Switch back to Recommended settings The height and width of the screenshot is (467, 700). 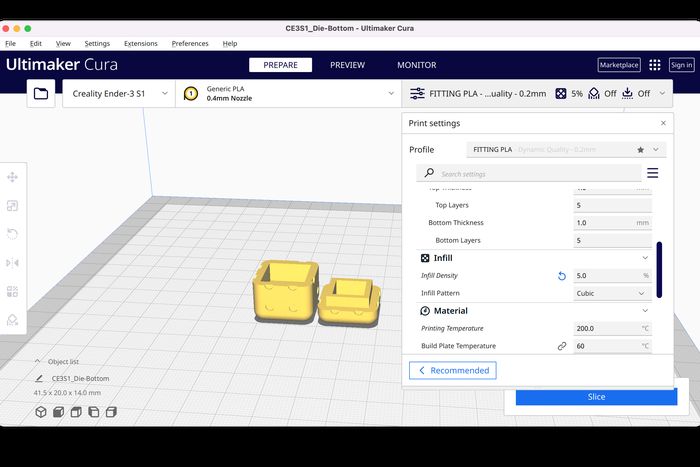coord(453,370)
